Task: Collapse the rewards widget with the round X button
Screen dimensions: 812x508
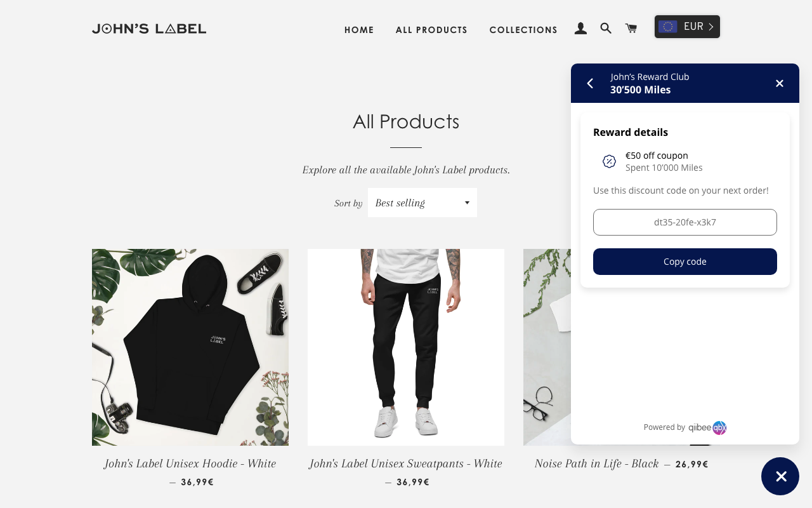Action: click(x=780, y=476)
